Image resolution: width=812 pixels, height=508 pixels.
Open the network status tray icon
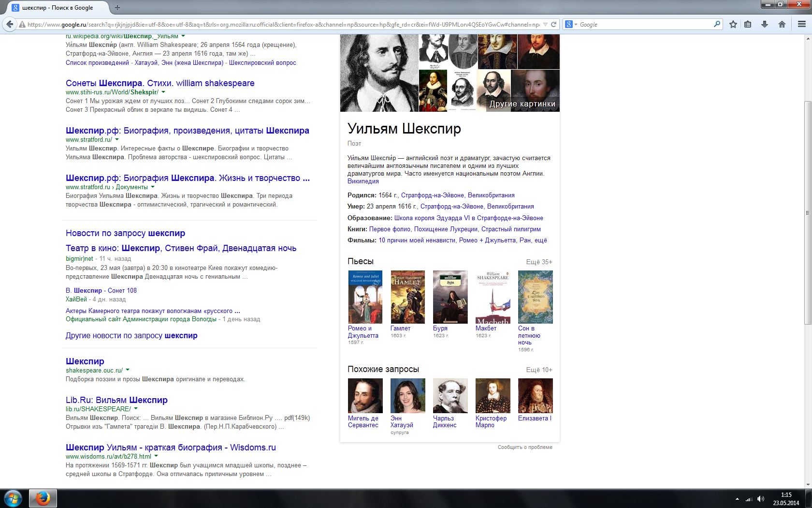pyautogui.click(x=749, y=499)
